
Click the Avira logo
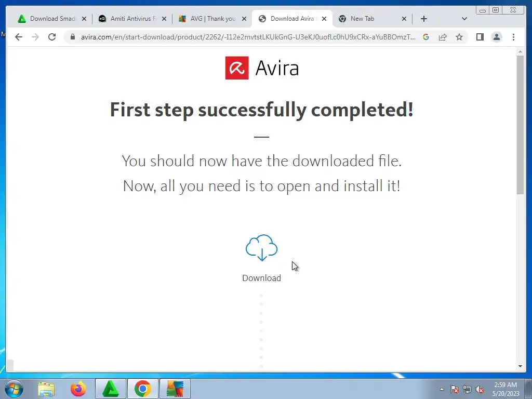(262, 68)
